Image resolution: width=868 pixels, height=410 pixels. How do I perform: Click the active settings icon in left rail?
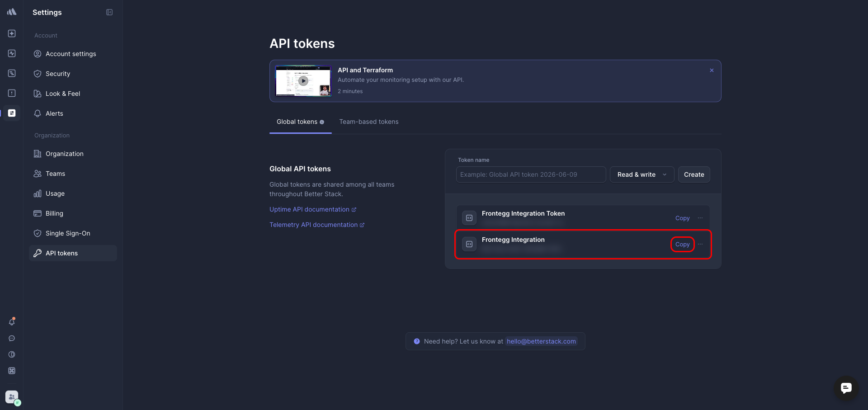(12, 113)
